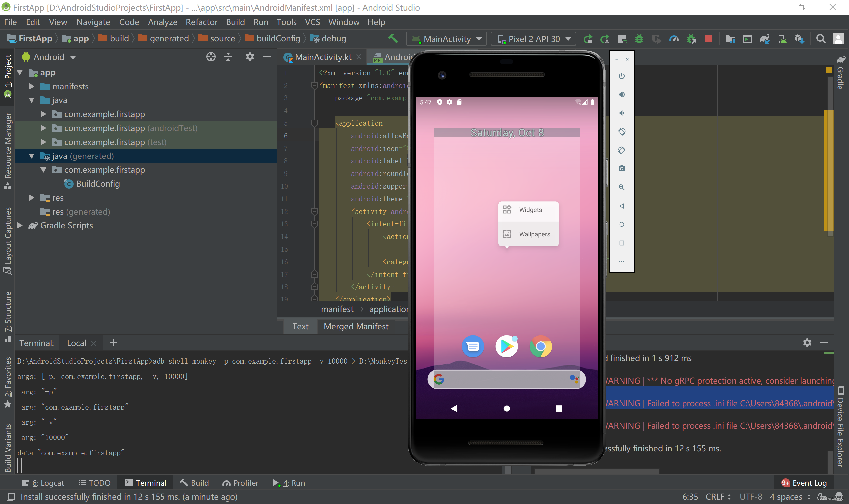Click the locate/scroll-from-source target icon

coord(211,57)
